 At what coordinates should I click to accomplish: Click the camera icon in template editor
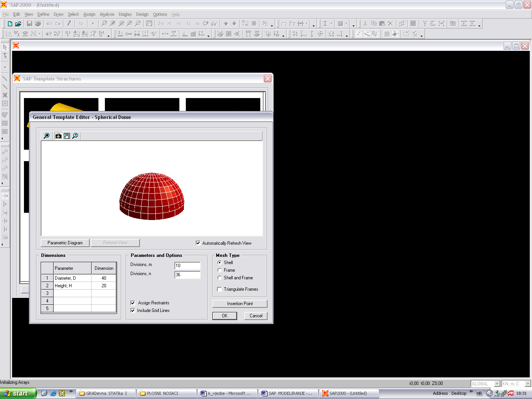click(58, 136)
